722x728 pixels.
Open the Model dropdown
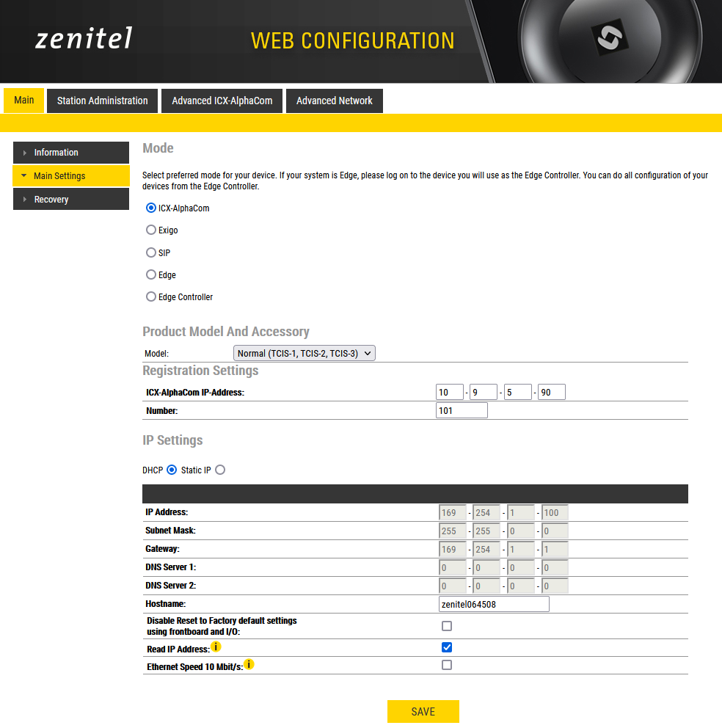(304, 353)
